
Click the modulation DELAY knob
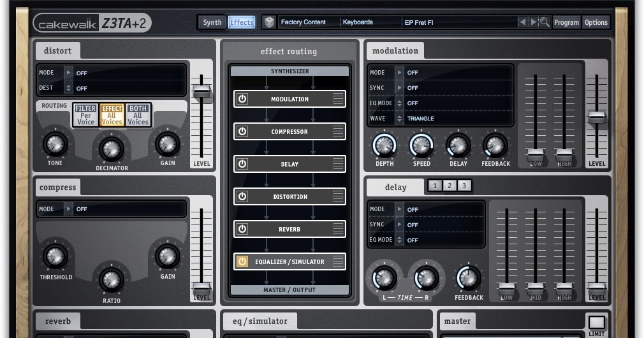pyautogui.click(x=458, y=145)
